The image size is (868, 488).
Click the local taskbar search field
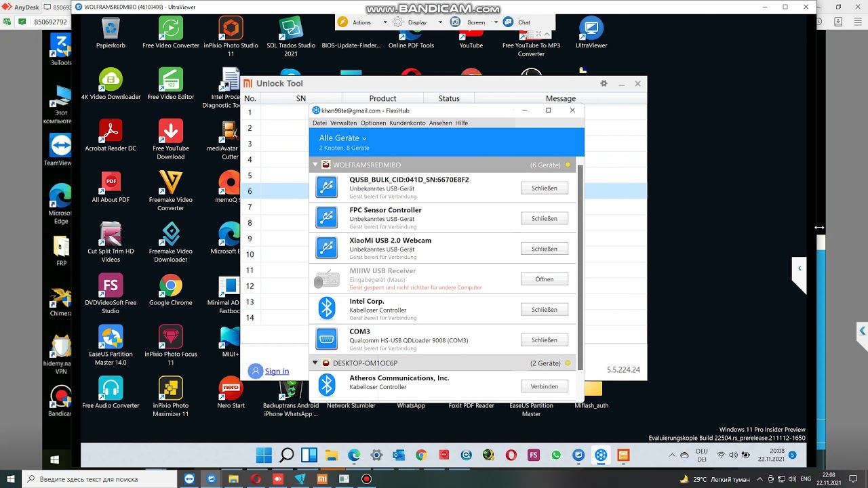tap(100, 479)
